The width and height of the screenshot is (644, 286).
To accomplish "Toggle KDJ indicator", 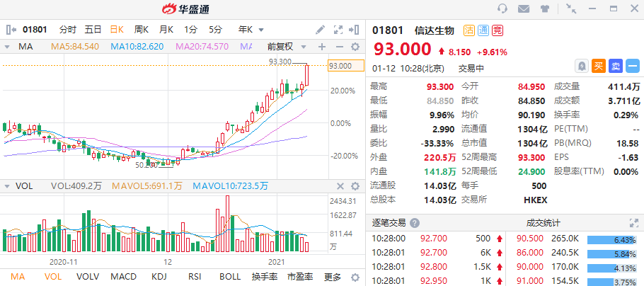I will [x=159, y=277].
